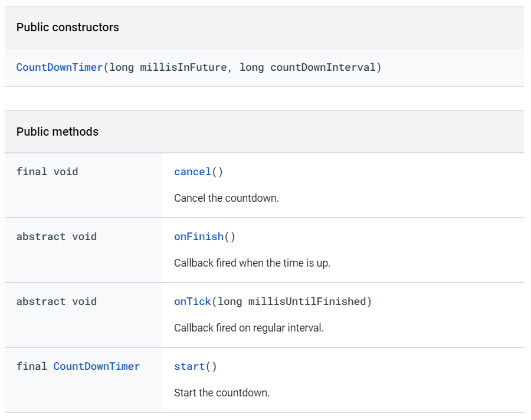Follow the onFinish method link

click(x=199, y=237)
